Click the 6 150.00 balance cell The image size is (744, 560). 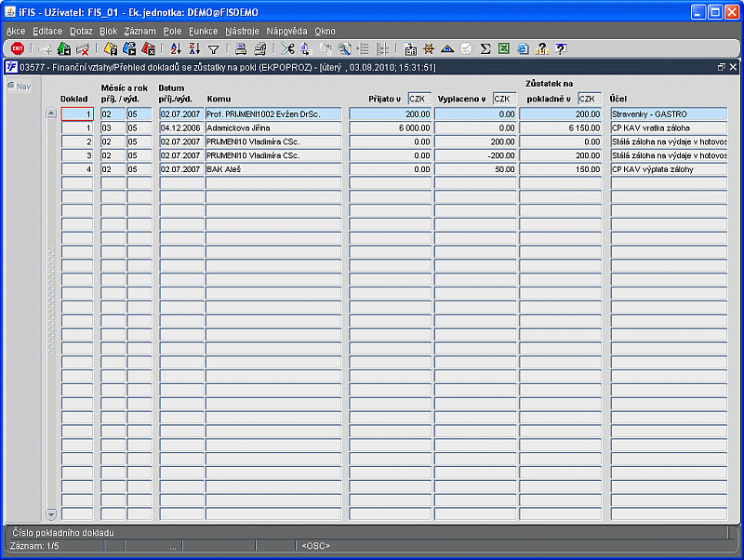click(x=561, y=127)
